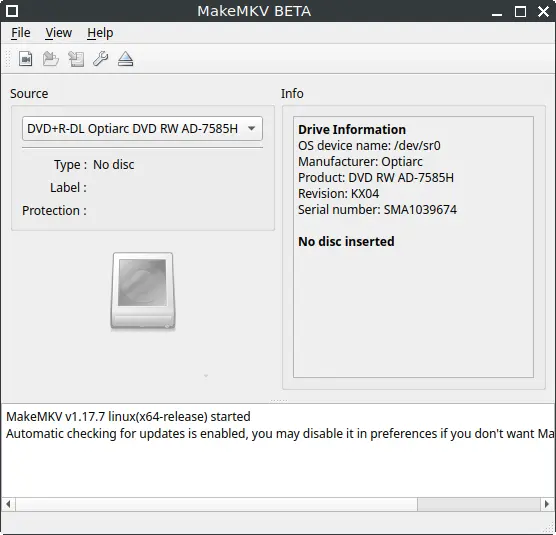556x535 pixels.
Task: Eject the disc using the eject icon
Action: point(126,59)
